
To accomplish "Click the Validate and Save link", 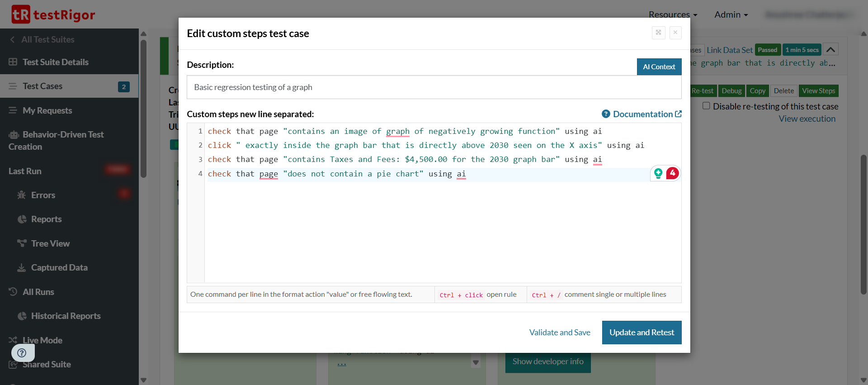I will [x=560, y=333].
